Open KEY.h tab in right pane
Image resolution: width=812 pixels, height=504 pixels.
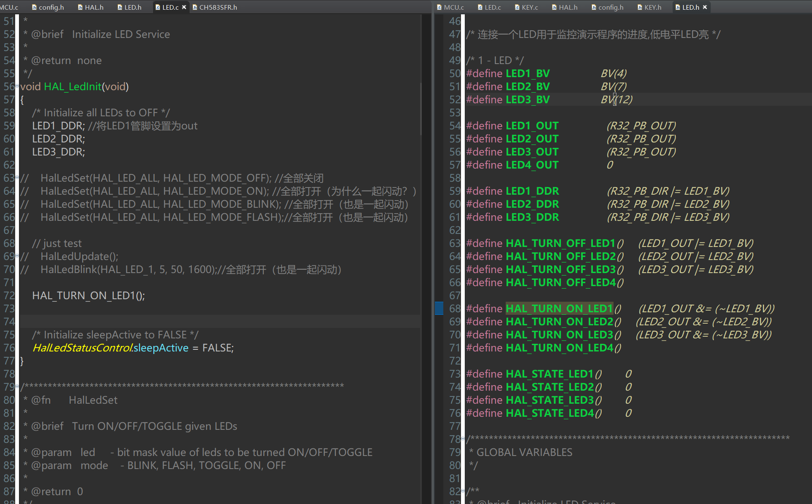coord(649,7)
